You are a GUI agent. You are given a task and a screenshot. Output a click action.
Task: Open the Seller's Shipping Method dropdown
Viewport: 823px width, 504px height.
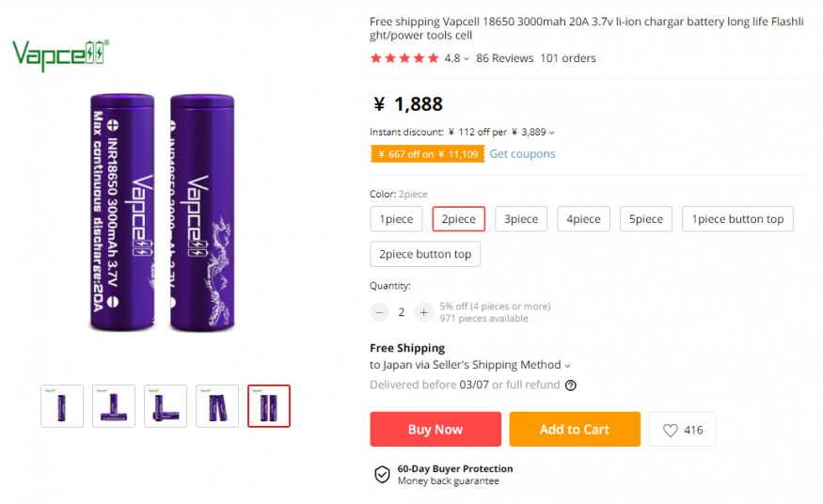click(567, 366)
